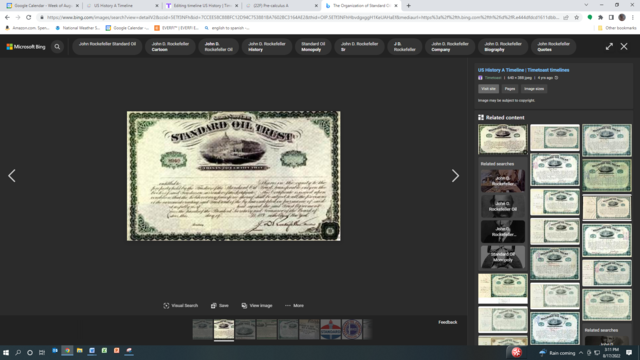Open first related content certificate thumbnail
Screen dimensions: 640x360
tap(502, 139)
